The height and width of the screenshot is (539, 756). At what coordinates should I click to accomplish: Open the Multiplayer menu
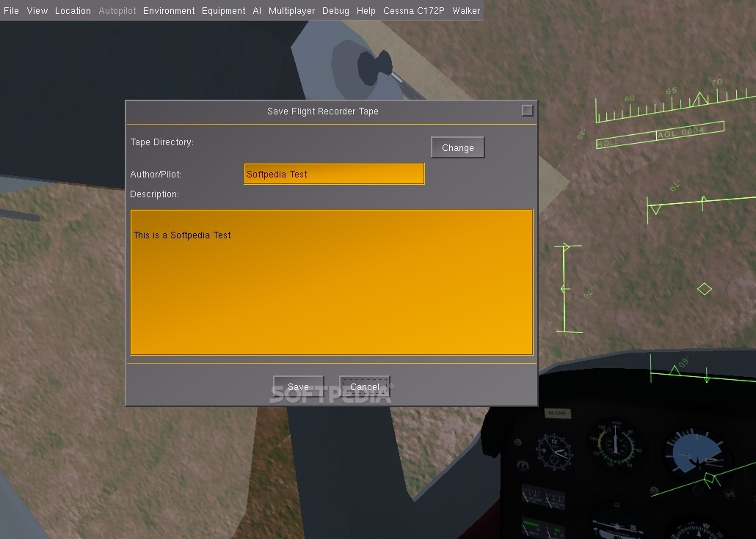click(x=291, y=10)
